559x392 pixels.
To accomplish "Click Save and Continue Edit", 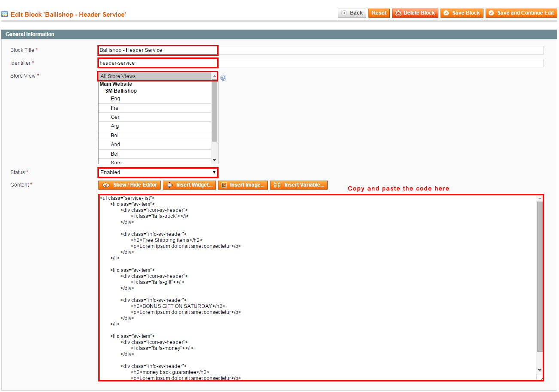I will click(x=521, y=13).
